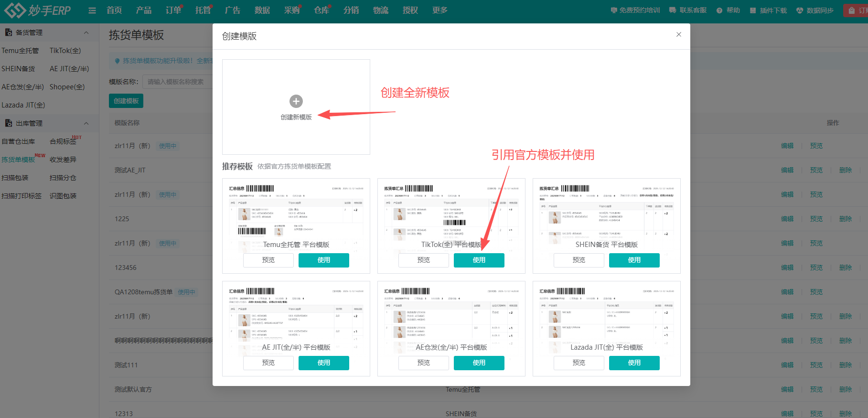Open the 采购 navigation menu
This screenshot has width=868, height=418.
coord(292,10)
